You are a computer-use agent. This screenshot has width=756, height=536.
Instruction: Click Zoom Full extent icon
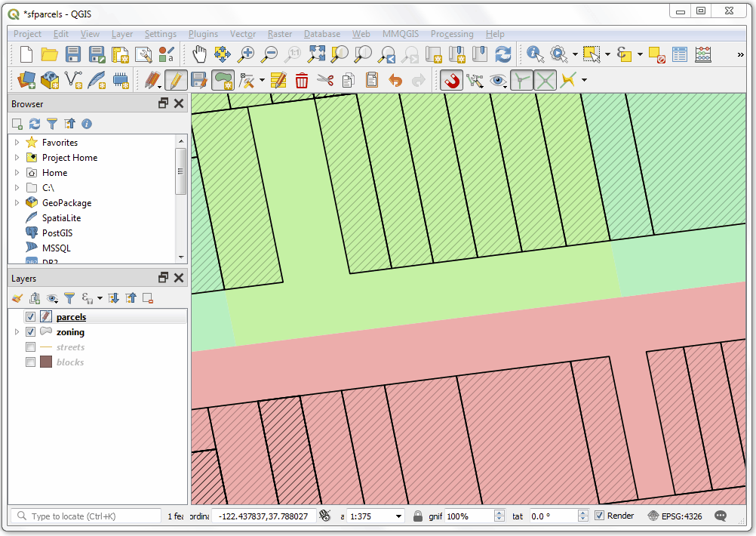coord(317,54)
